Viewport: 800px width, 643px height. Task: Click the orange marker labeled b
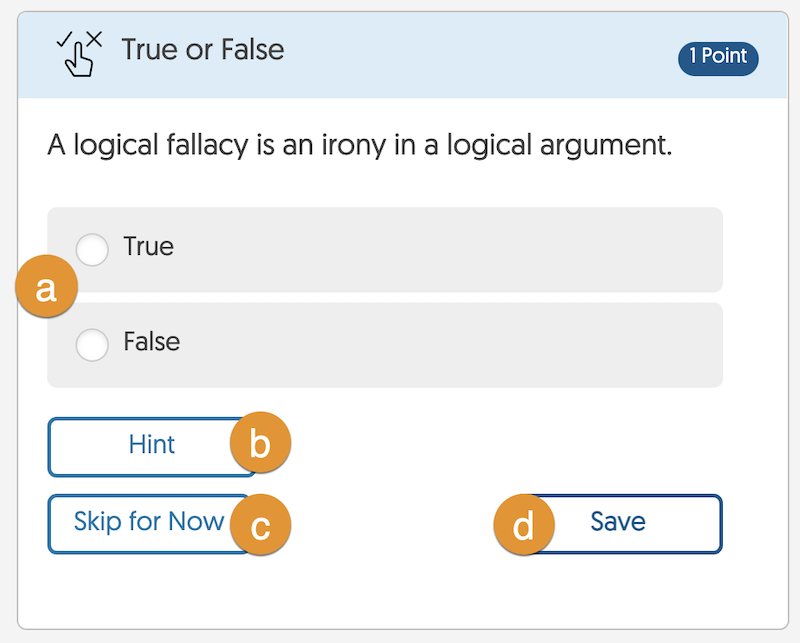(x=260, y=444)
